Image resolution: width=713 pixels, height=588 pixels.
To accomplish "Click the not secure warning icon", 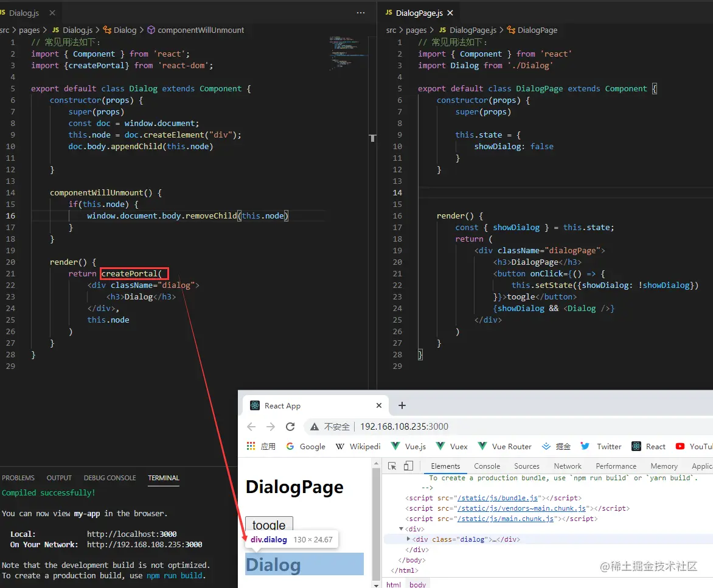I will [x=314, y=427].
